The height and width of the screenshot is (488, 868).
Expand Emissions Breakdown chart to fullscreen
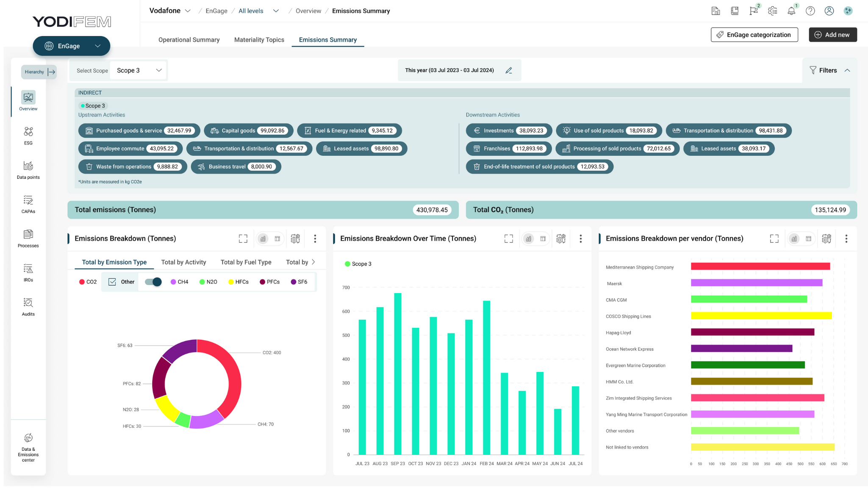243,239
